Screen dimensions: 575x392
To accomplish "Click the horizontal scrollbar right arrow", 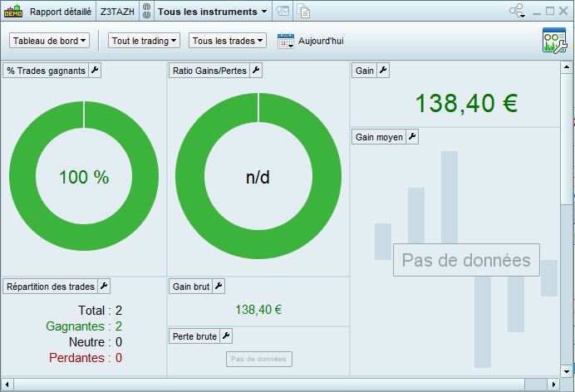I will (x=553, y=385).
